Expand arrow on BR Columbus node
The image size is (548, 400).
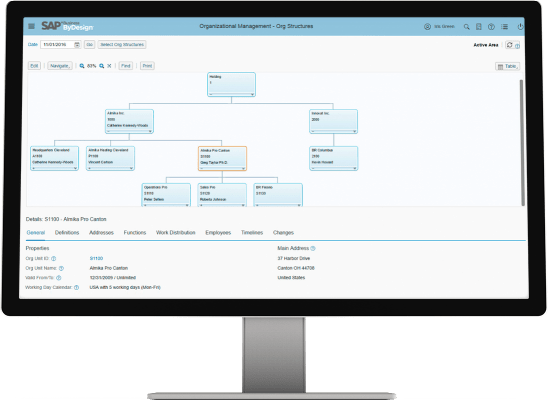coord(354,168)
